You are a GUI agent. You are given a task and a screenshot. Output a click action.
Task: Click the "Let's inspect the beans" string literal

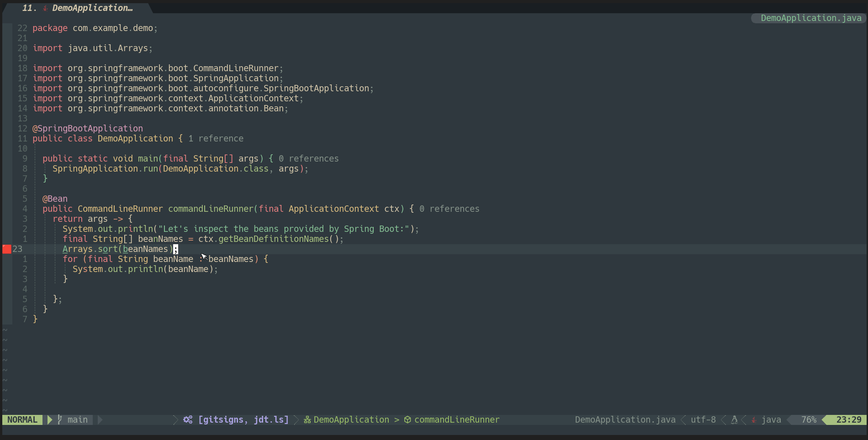point(284,229)
